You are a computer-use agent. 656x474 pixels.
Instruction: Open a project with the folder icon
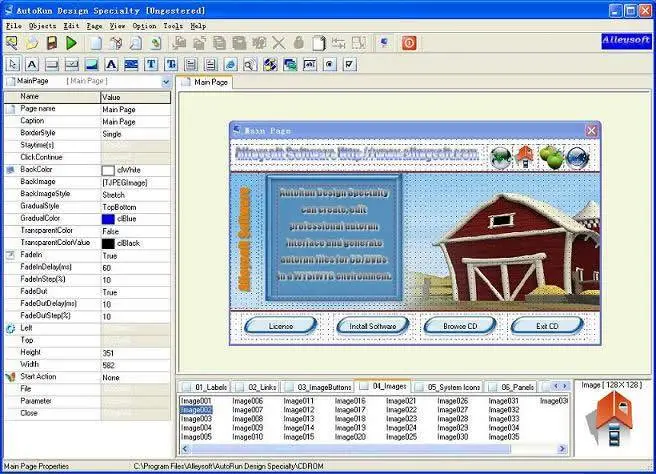tap(32, 43)
